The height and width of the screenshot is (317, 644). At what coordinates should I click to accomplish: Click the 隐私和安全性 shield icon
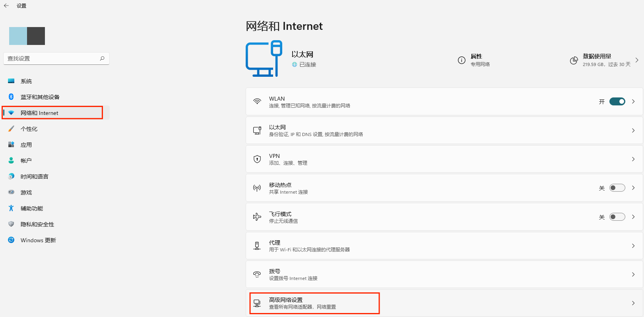point(11,224)
